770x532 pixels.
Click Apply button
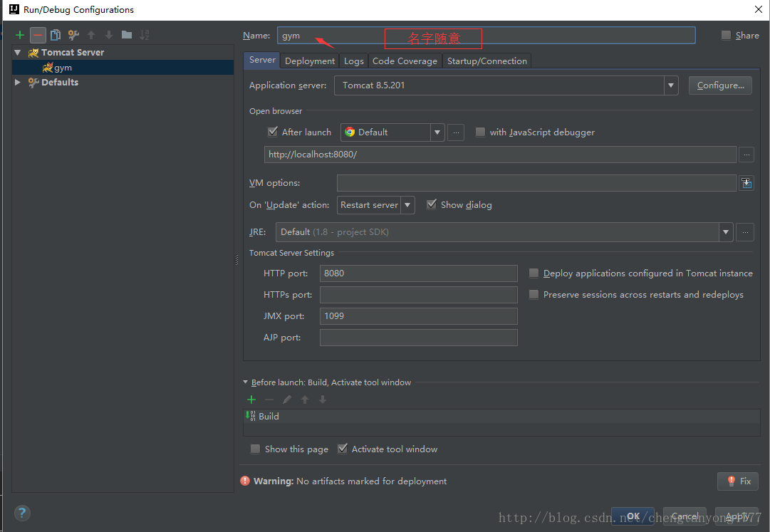(737, 516)
